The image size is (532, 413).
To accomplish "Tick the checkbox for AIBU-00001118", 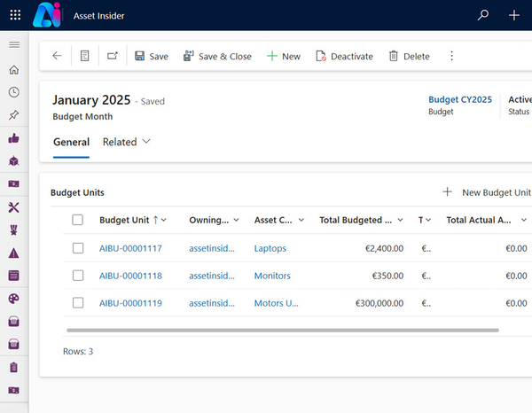I will 78,276.
